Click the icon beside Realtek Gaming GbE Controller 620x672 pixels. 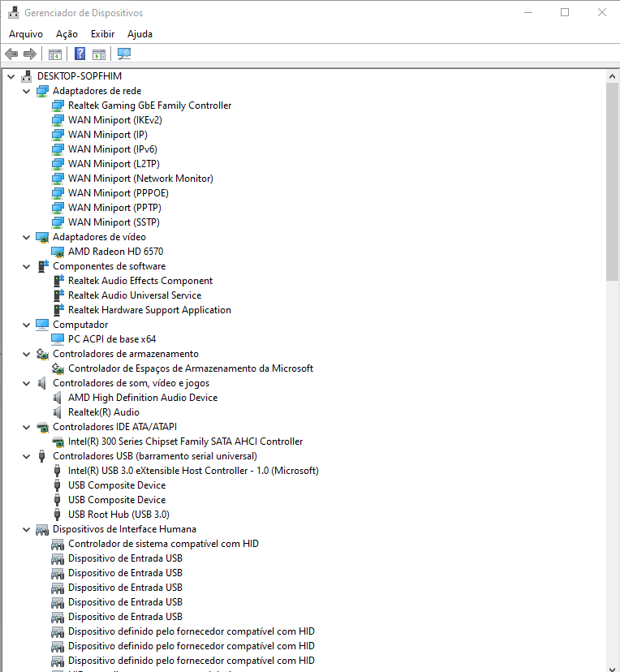58,106
